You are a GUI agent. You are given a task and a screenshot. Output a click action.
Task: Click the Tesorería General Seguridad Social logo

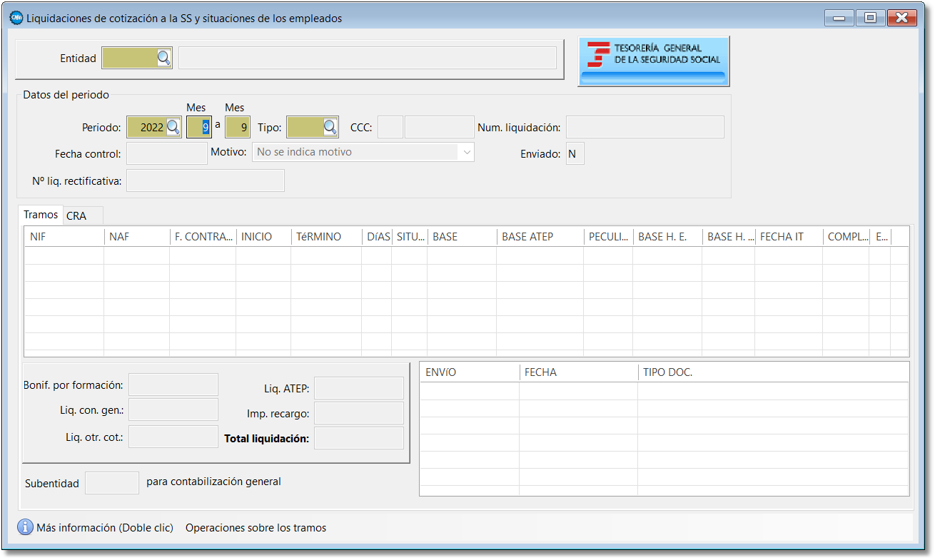click(x=653, y=61)
